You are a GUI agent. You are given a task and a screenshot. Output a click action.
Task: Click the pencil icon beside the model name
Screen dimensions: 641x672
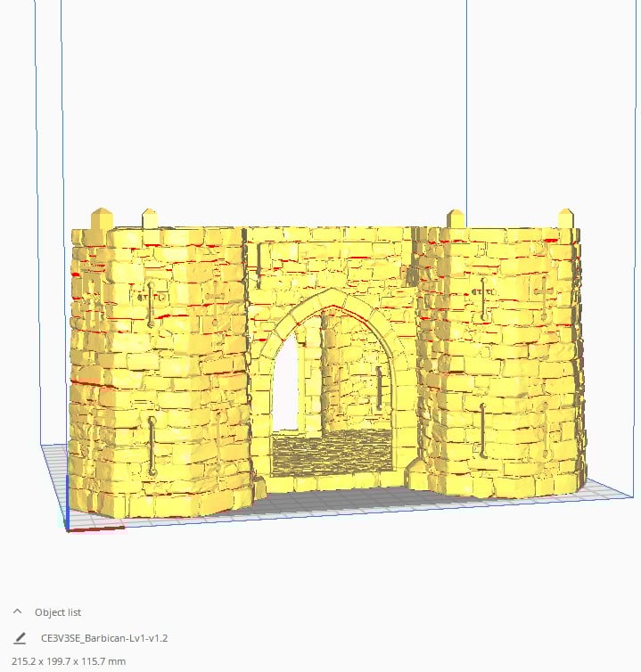tap(20, 638)
